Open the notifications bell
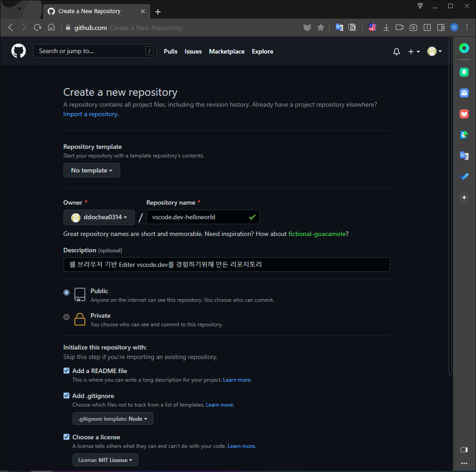This screenshot has height=472, width=476. (x=396, y=52)
